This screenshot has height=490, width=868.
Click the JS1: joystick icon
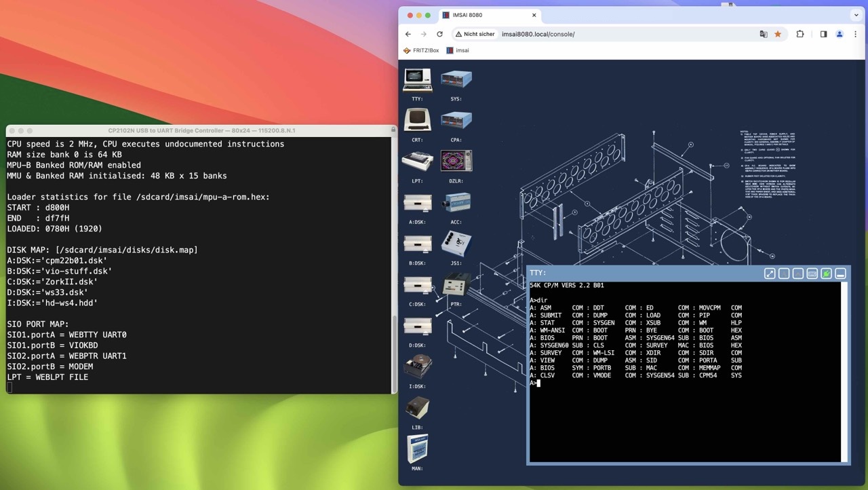[x=456, y=244]
